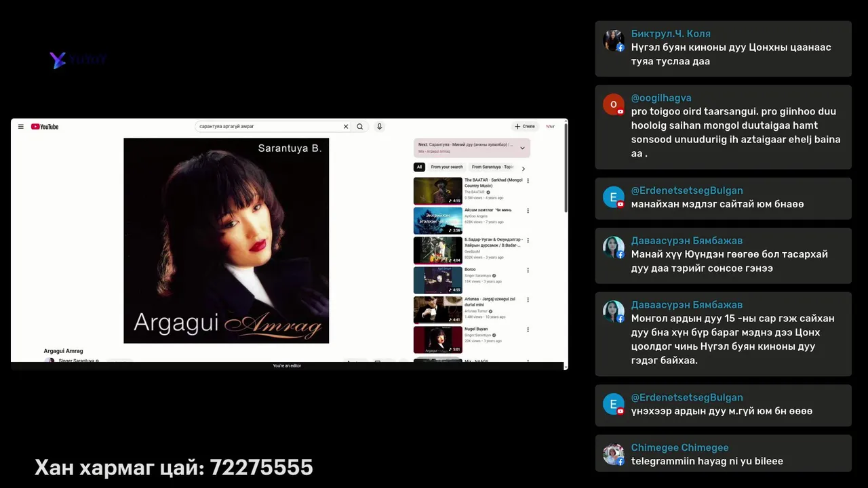Viewport: 868px width, 488px height.
Task: Click the telegrammiin hayag comment text
Action: click(707, 462)
